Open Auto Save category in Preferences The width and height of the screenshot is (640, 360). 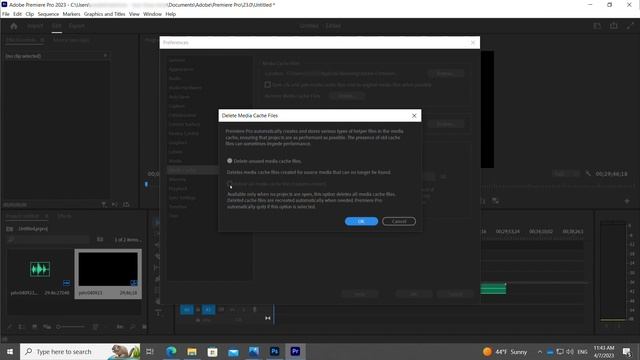click(x=179, y=97)
